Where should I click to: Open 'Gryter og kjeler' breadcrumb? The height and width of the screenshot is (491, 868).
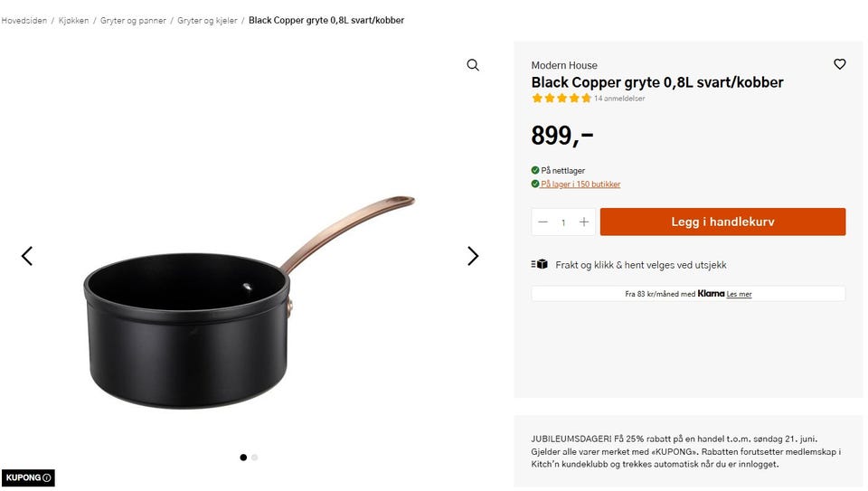(207, 21)
